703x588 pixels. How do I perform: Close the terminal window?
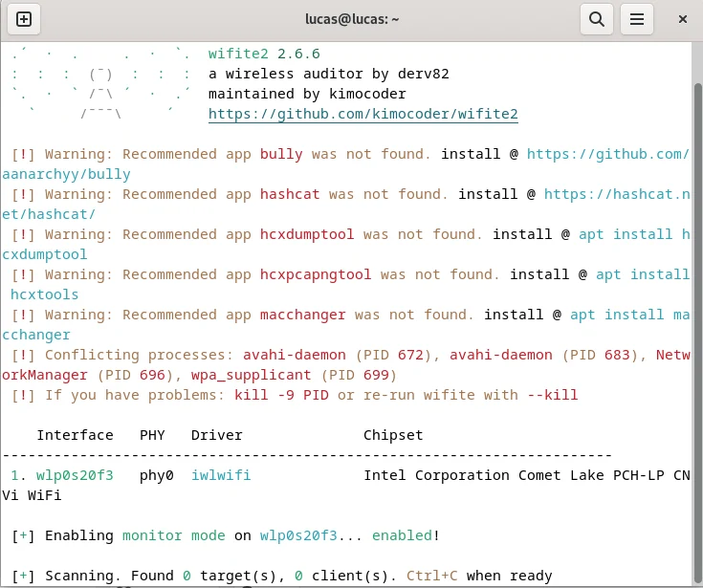(682, 19)
